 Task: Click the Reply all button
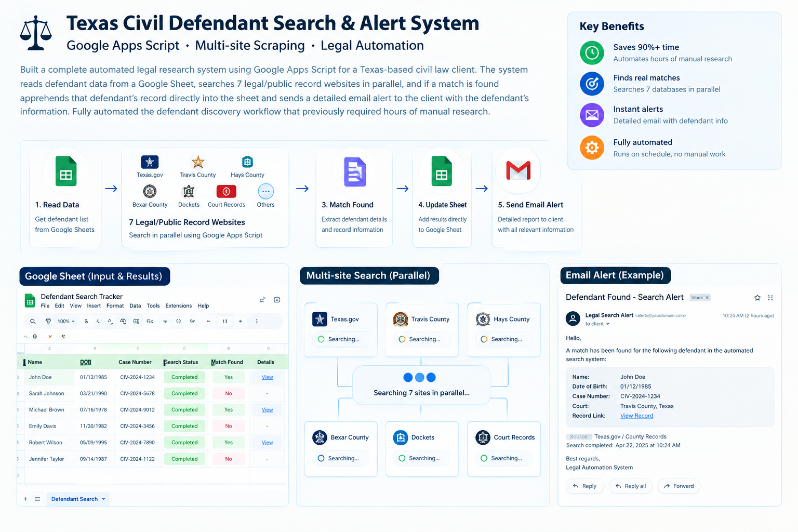point(631,486)
